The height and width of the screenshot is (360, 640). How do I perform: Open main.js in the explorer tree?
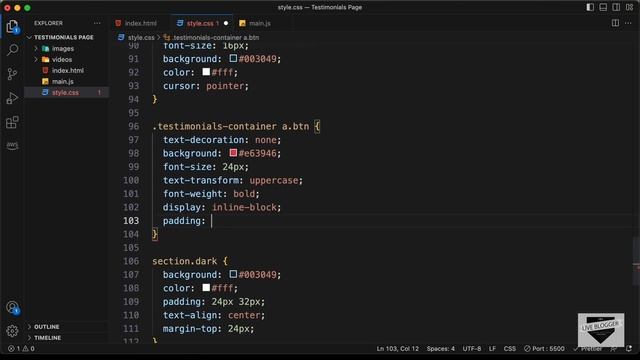point(62,82)
